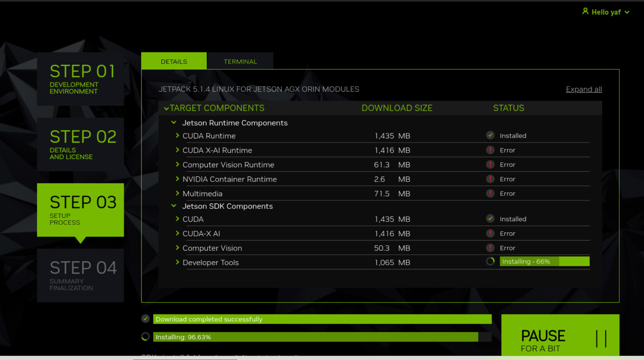The width and height of the screenshot is (644, 360).
Task: Click the spinner icon next to Developer Tools
Action: 490,261
